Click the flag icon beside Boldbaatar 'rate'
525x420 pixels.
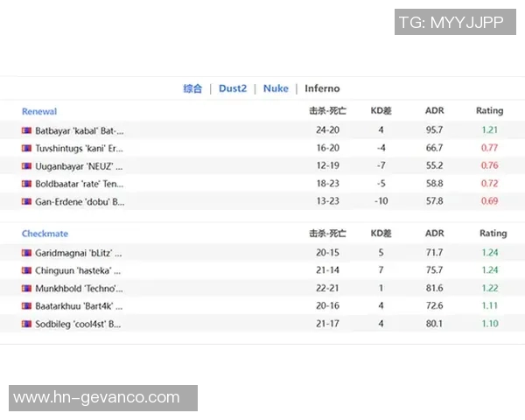coord(26,184)
